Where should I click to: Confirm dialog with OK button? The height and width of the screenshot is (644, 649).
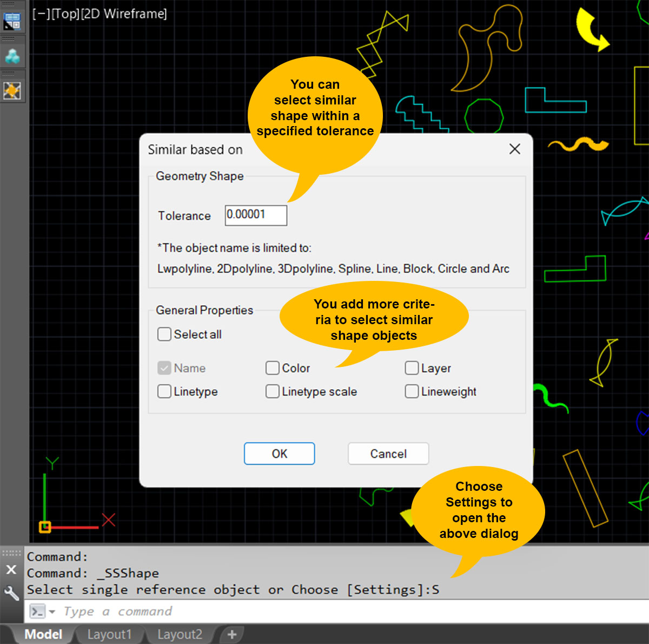[x=280, y=454]
